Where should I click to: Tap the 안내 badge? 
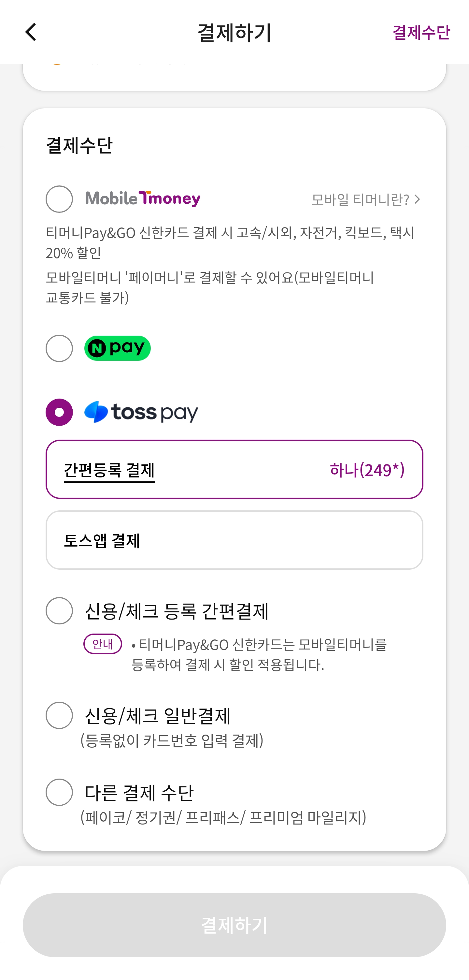point(103,644)
